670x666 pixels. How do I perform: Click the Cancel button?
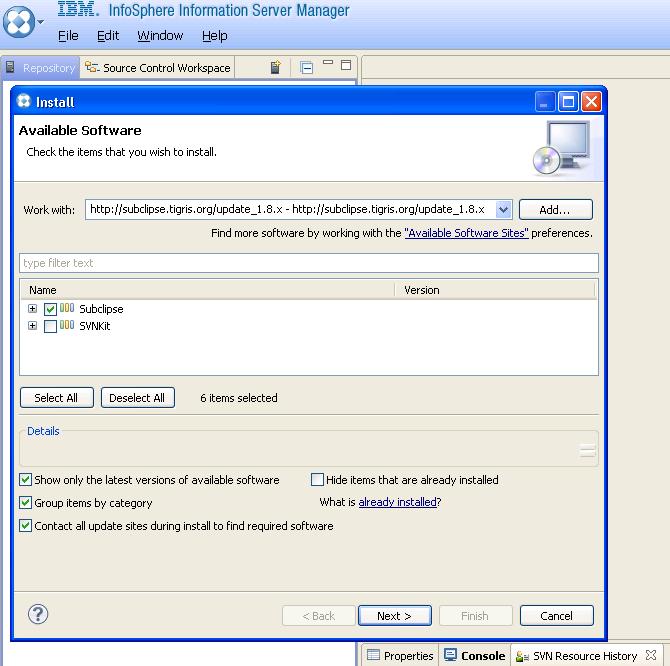(x=556, y=616)
